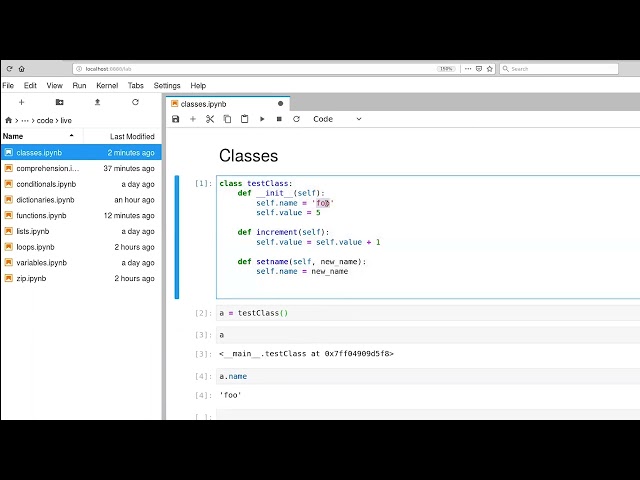
Task: Click the testClass at 0x7ff output text
Action: [x=306, y=353]
